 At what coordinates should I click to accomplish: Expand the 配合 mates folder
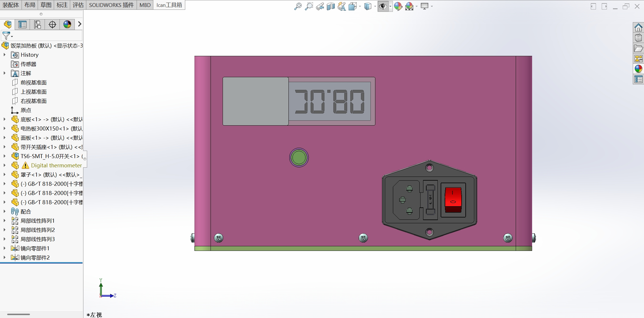pos(4,211)
